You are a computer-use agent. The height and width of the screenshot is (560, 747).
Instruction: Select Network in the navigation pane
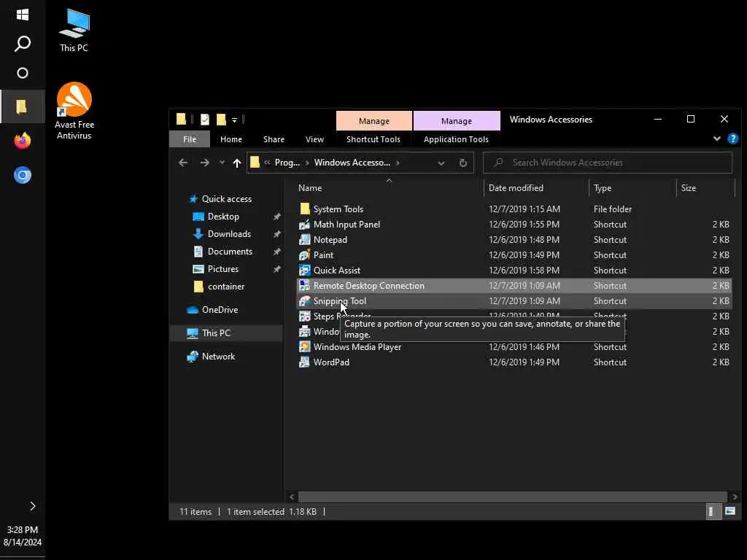211,357
